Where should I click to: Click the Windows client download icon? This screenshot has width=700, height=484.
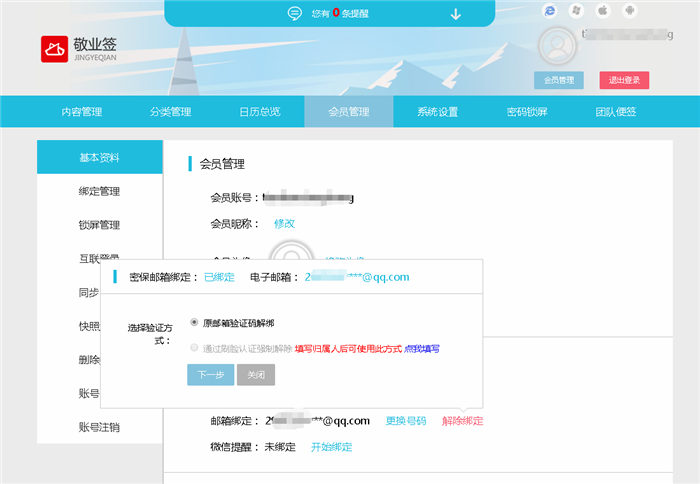coord(576,11)
